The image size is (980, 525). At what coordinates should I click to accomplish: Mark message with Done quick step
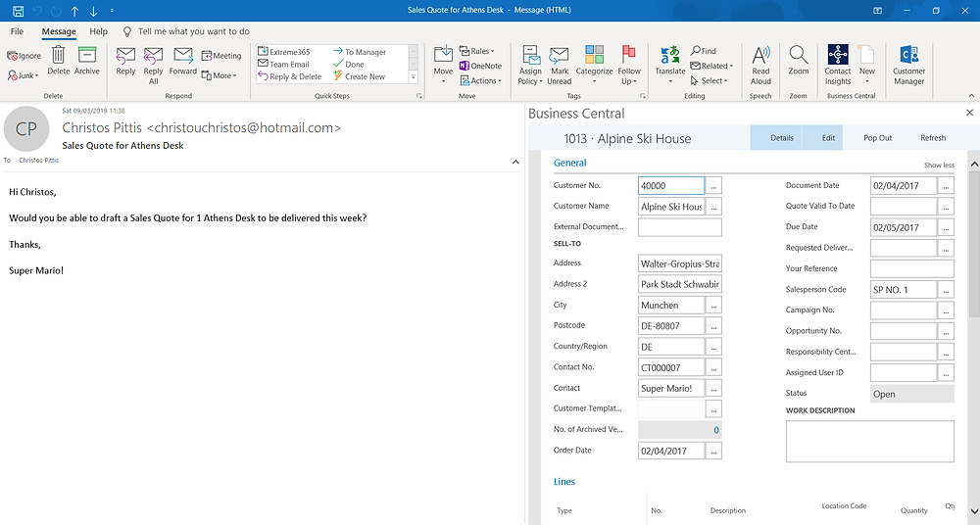click(349, 64)
